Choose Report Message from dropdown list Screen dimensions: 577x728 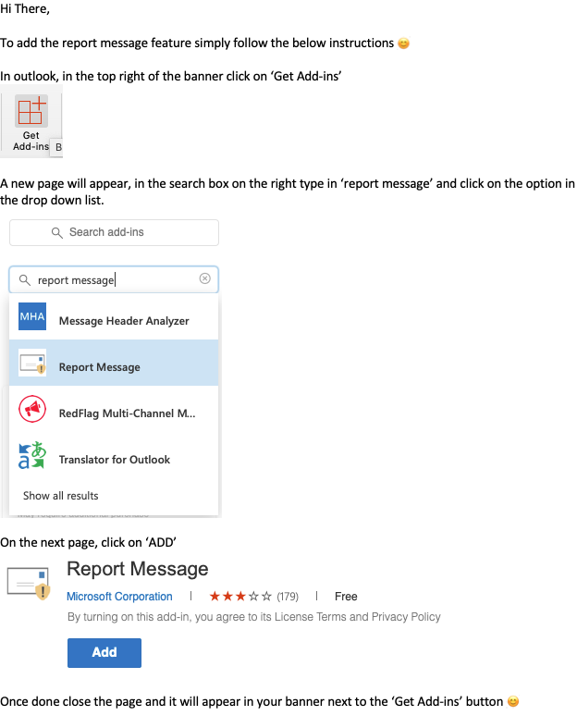114,363
